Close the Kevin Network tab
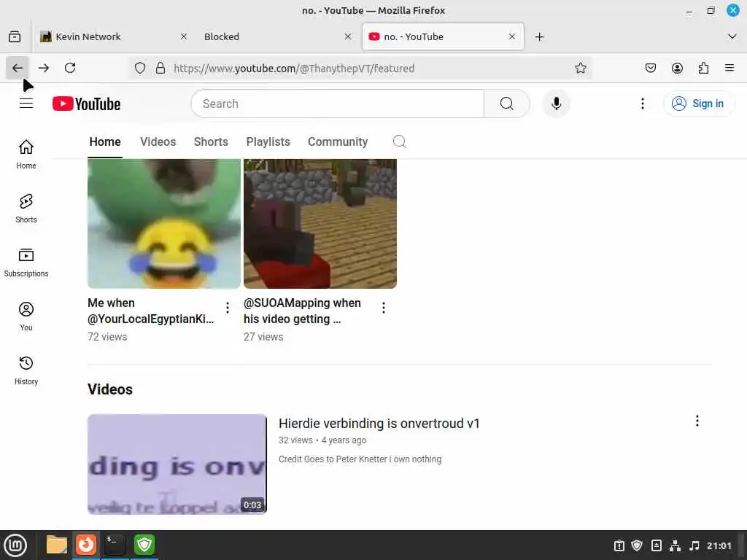747x560 pixels. tap(183, 36)
